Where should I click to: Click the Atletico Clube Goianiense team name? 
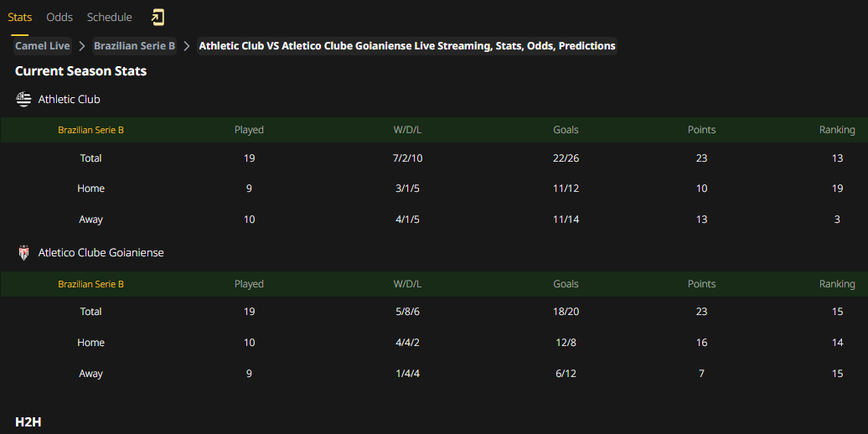pos(101,253)
